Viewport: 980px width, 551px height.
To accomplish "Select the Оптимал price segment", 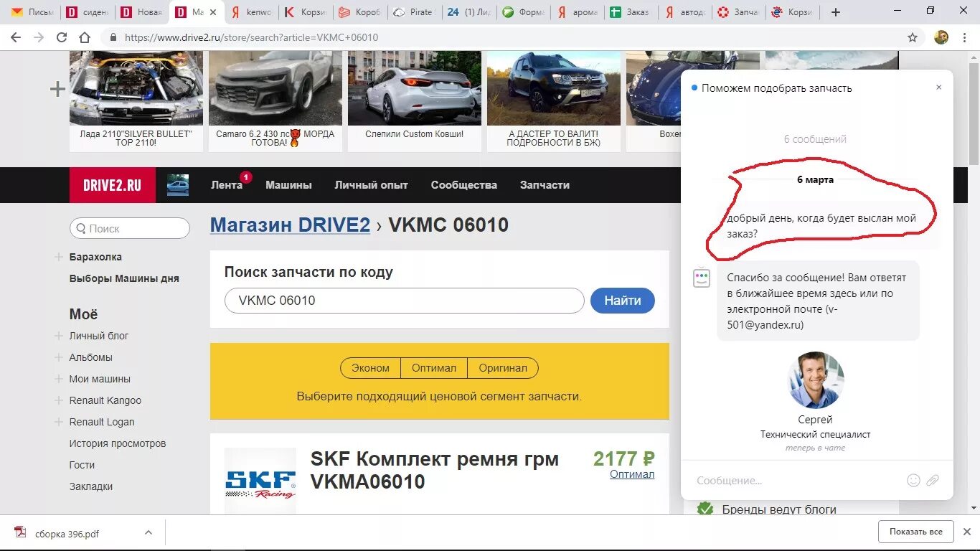I will [x=434, y=368].
